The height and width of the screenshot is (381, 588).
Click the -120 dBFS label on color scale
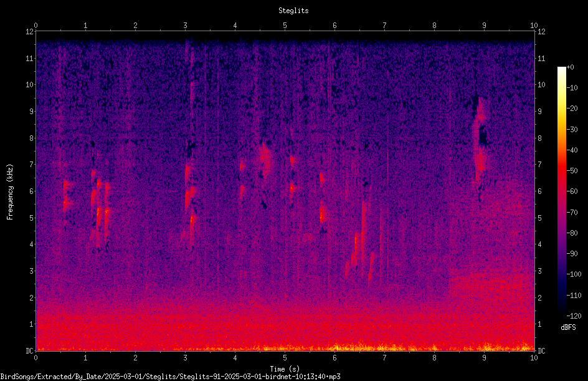pyautogui.click(x=574, y=316)
